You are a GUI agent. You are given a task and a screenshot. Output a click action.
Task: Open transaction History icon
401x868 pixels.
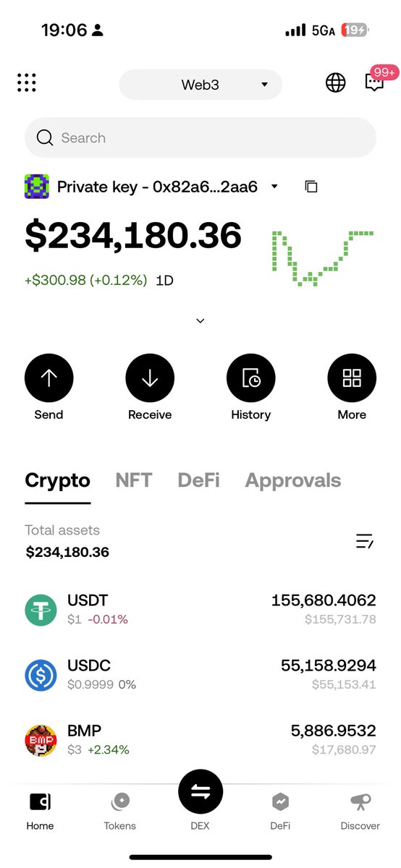click(250, 378)
